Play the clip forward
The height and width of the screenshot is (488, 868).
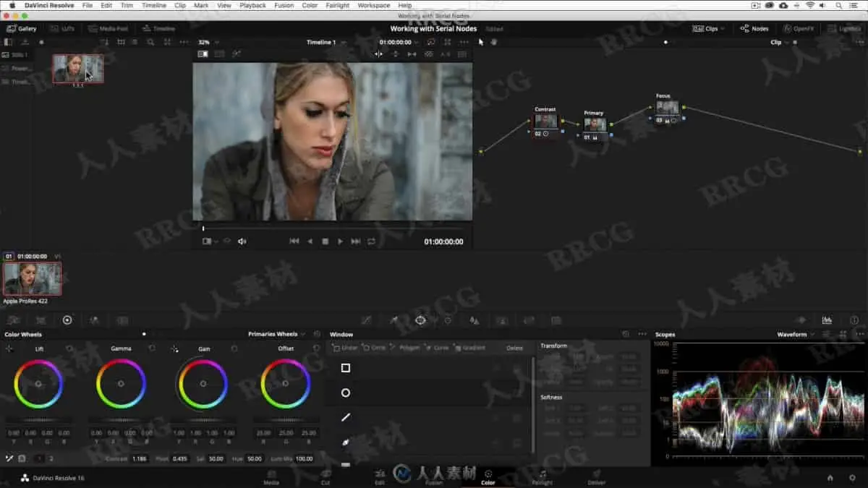point(341,241)
